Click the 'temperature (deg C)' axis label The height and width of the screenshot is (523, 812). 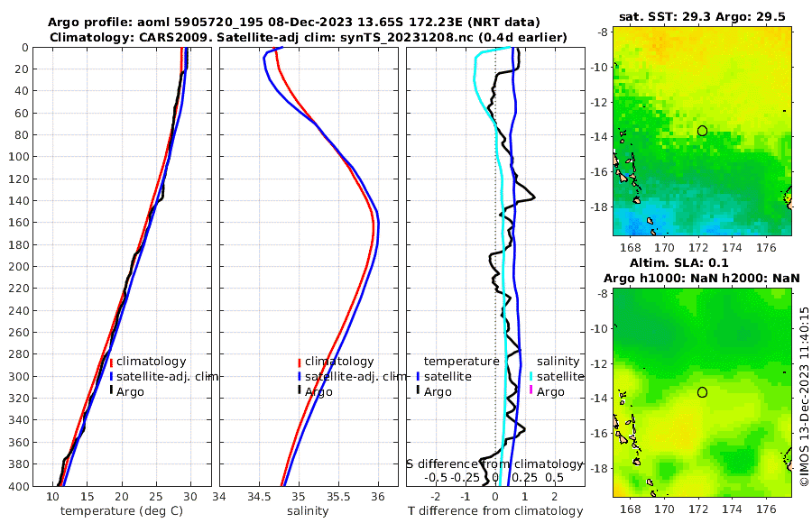(122, 511)
